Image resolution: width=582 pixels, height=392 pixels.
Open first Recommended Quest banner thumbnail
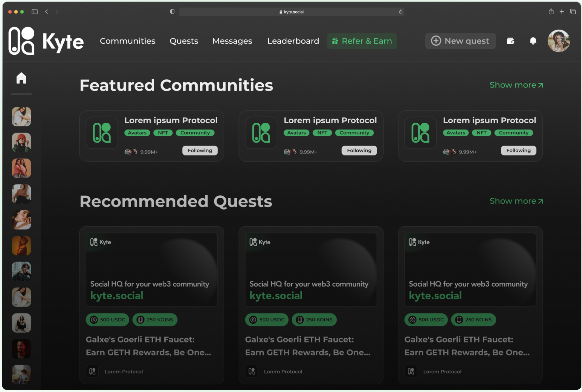152,269
